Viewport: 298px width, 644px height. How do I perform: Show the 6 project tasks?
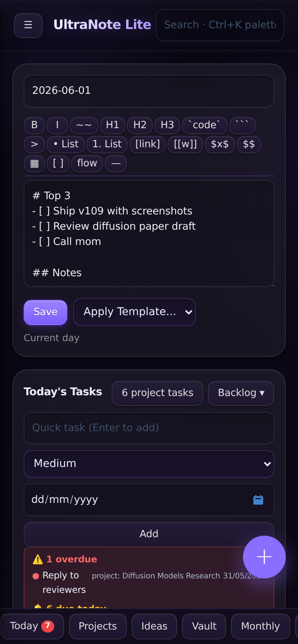click(157, 393)
